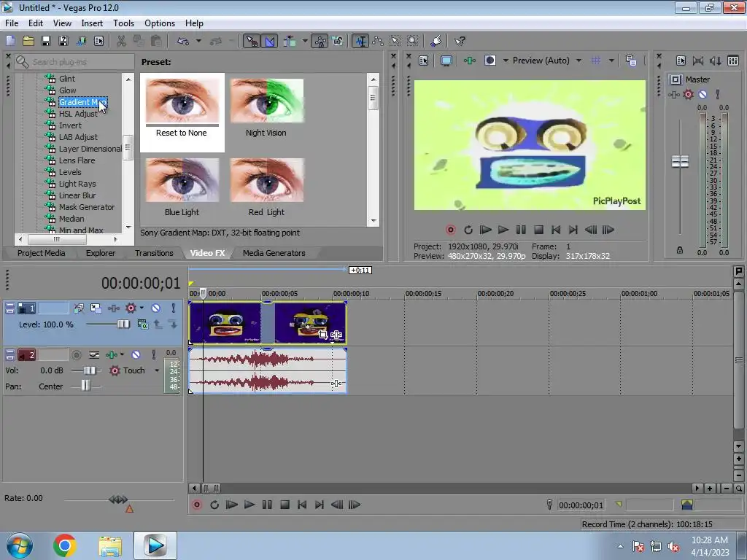Viewport: 747px width, 560px height.
Task: Open automation settings dropdown on video track 1
Action: pyautogui.click(x=142, y=308)
